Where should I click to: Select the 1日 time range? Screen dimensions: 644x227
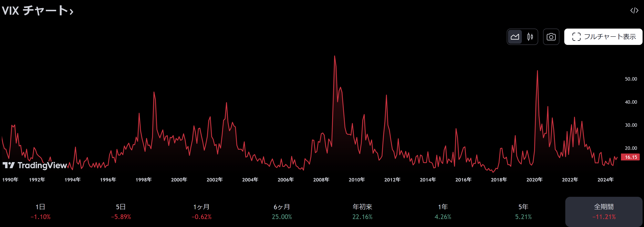point(40,211)
